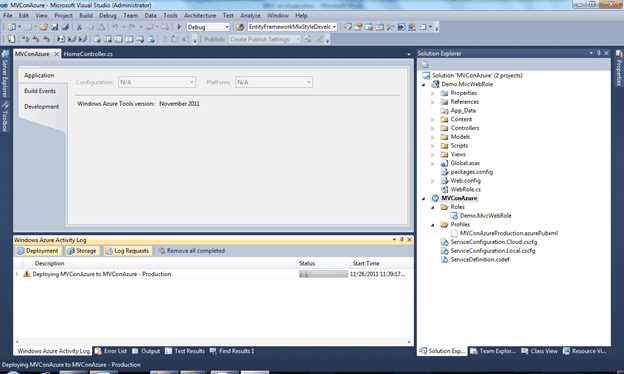Click the Demo.MvcWebRole role icon under Roles
The width and height of the screenshot is (624, 374).
(x=454, y=216)
